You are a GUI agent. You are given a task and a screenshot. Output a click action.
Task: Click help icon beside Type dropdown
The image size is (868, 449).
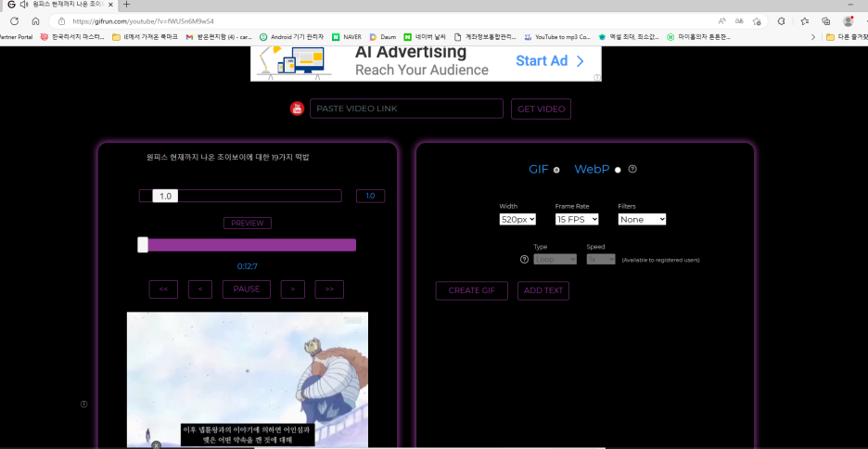coord(524,259)
